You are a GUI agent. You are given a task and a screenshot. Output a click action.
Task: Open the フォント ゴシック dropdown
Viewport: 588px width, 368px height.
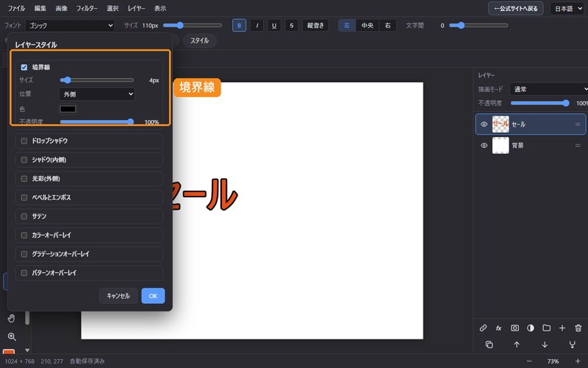coord(70,26)
